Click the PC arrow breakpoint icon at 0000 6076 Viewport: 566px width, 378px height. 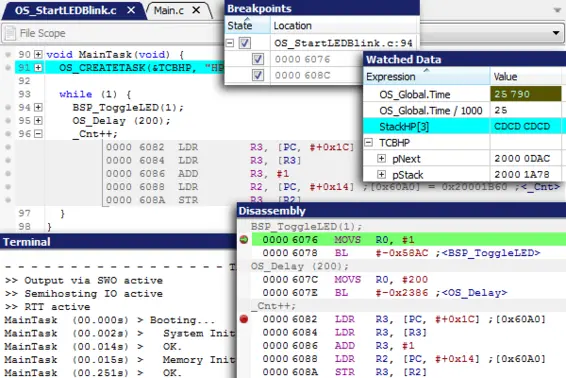point(244,239)
